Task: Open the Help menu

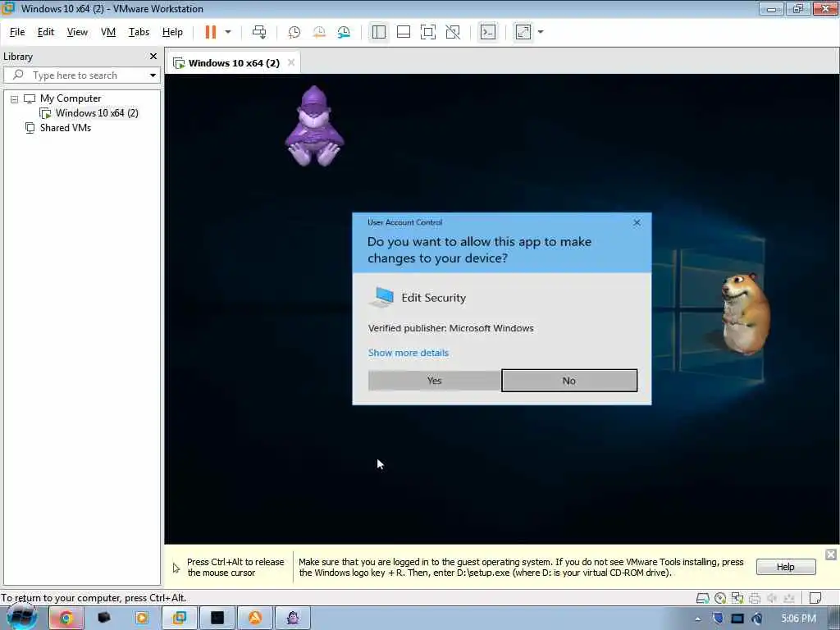Action: [172, 32]
